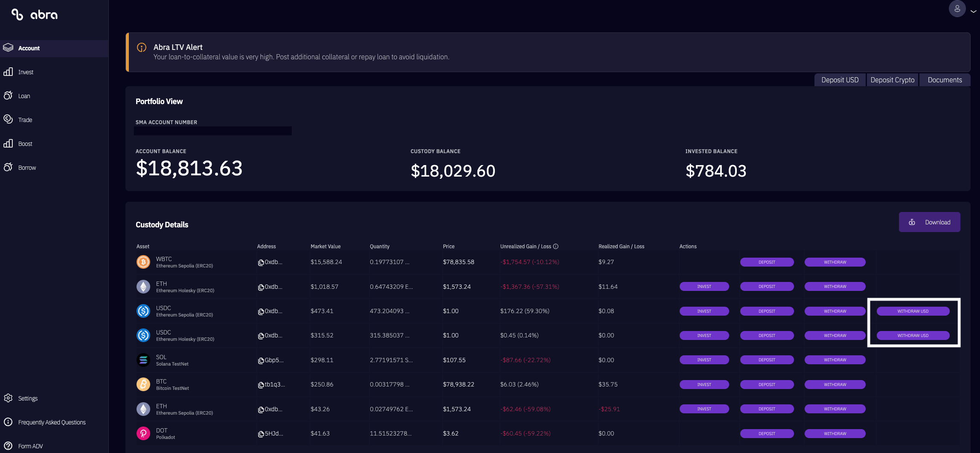Screen dimensions: 980x453
Task: Select Borrow in the sidebar menu
Action: [27, 168]
